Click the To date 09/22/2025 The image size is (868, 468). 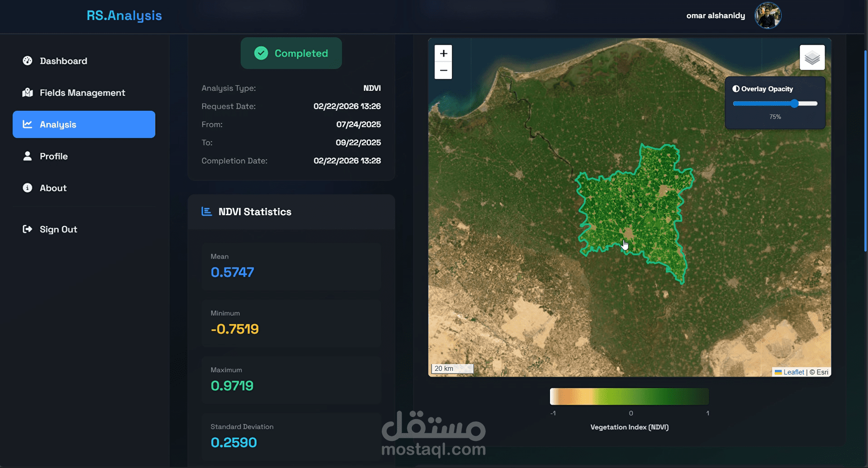tap(358, 142)
